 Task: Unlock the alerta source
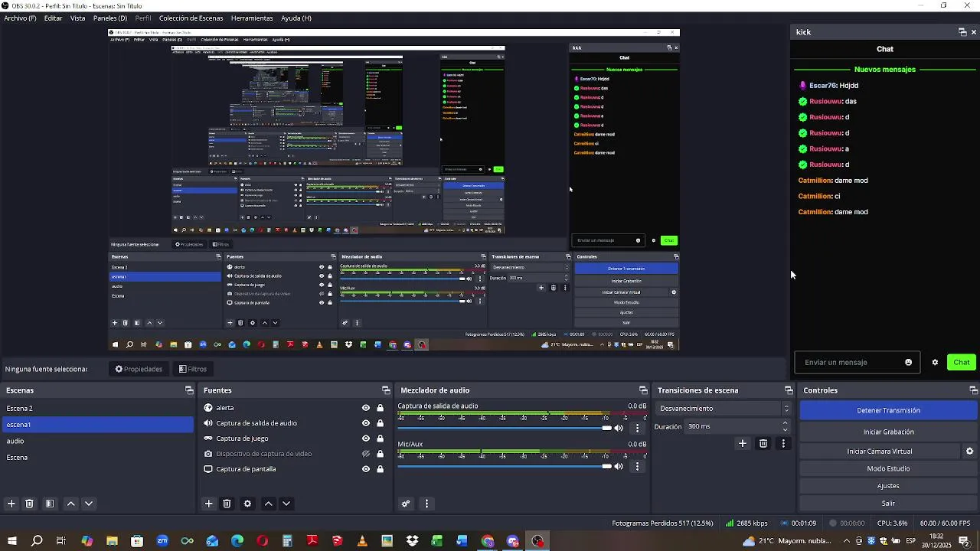tap(380, 408)
